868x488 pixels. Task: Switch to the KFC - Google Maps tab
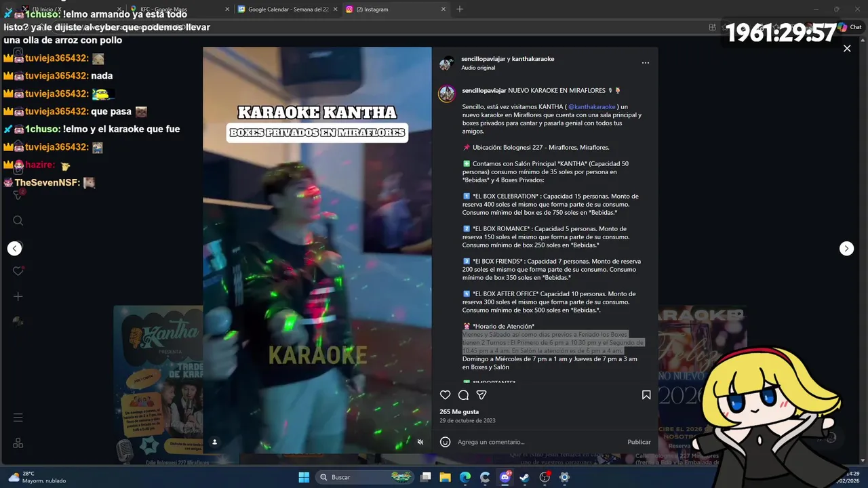click(x=179, y=9)
